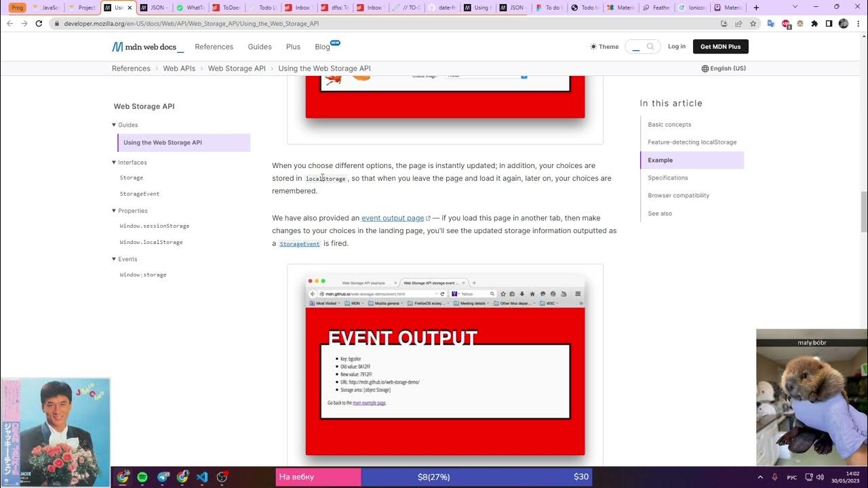Open the StorageEvent inline link

click(300, 243)
